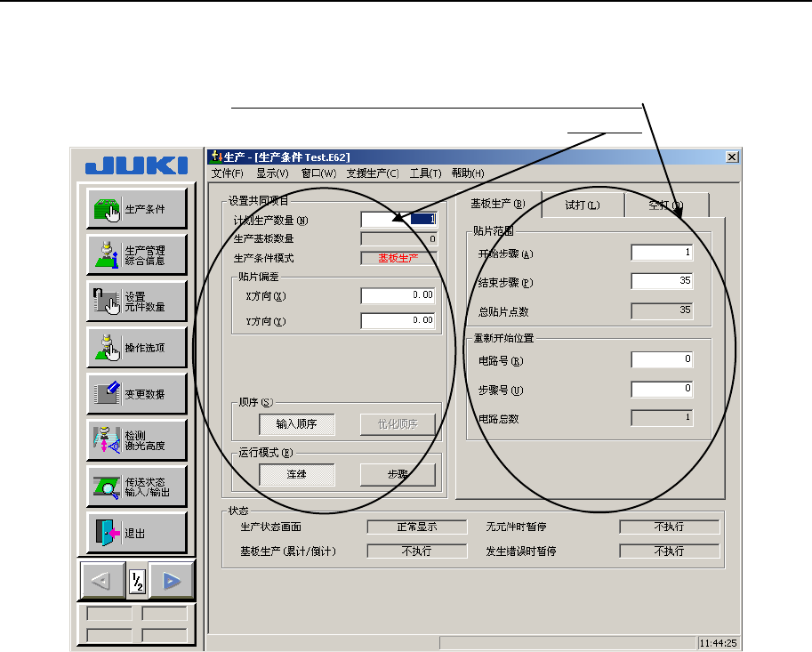Click the JUKI logo
The height and width of the screenshot is (652, 812).
pos(136,165)
